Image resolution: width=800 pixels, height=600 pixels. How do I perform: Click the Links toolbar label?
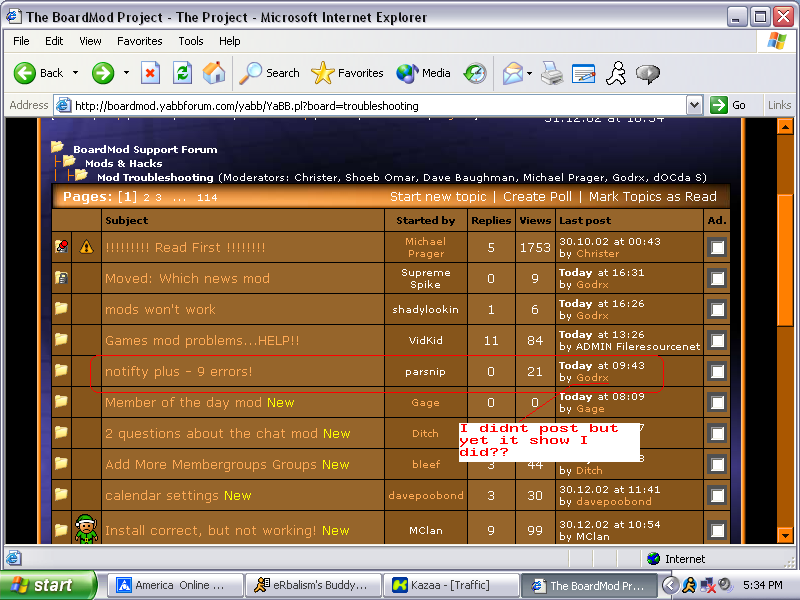(779, 105)
